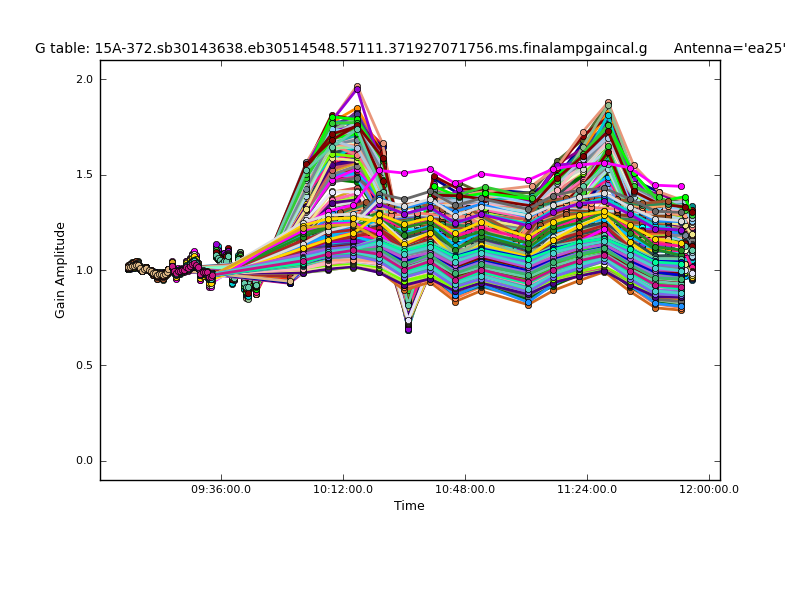800x600 pixels.
Task: Pick the 0.5 y-axis tick label
Action: pos(84,366)
